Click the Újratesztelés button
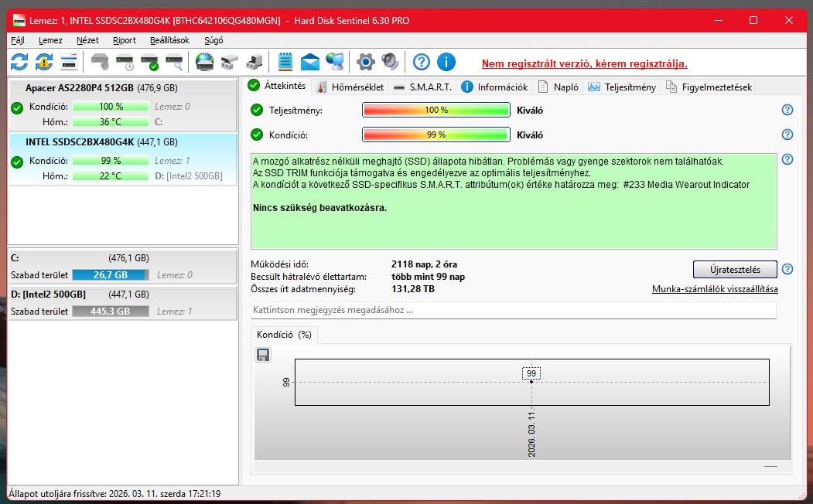 735,269
